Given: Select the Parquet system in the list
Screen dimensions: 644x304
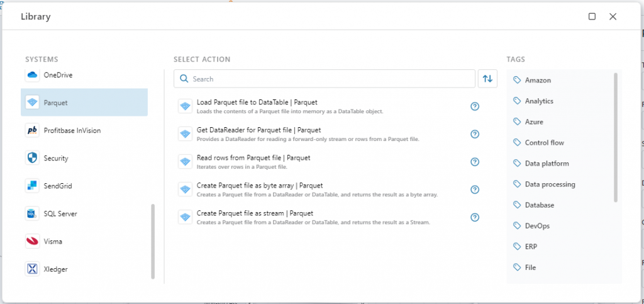Looking at the screenshot, I should pyautogui.click(x=84, y=103).
